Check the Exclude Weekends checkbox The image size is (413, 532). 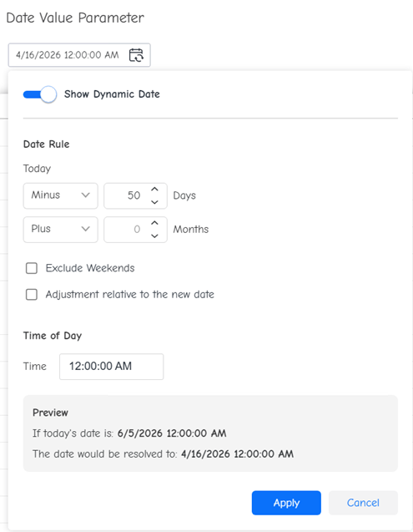(x=32, y=268)
